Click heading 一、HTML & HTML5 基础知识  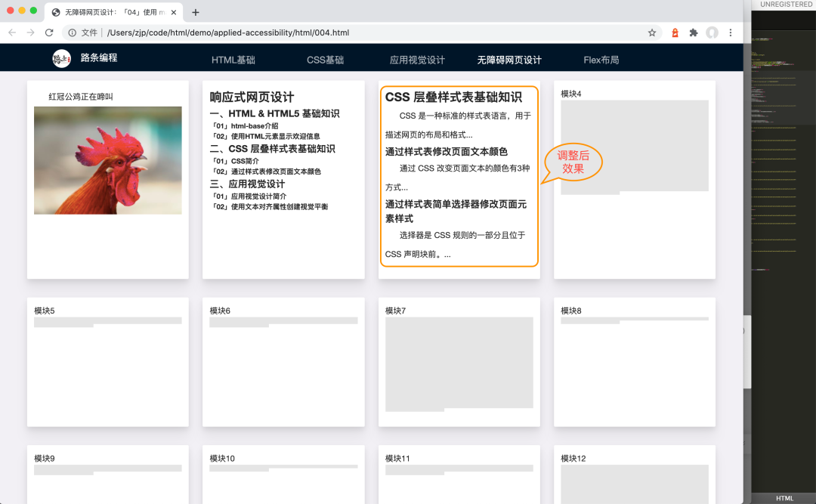click(275, 113)
